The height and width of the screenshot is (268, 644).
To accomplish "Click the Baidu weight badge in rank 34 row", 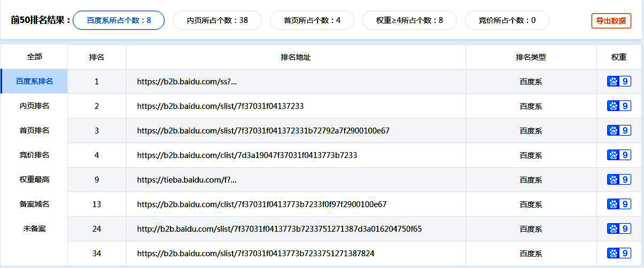I will (x=619, y=254).
